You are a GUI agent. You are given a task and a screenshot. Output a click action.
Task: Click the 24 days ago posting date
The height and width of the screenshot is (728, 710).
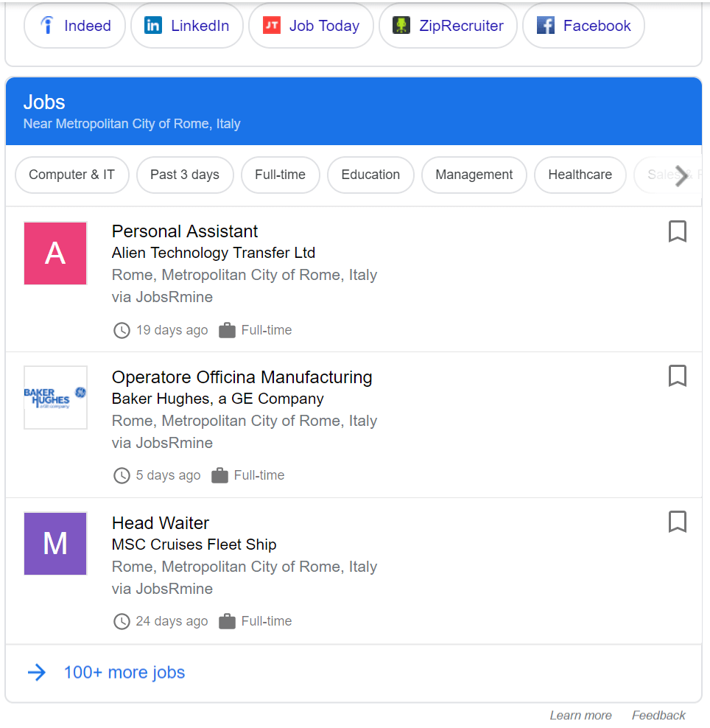tap(172, 621)
